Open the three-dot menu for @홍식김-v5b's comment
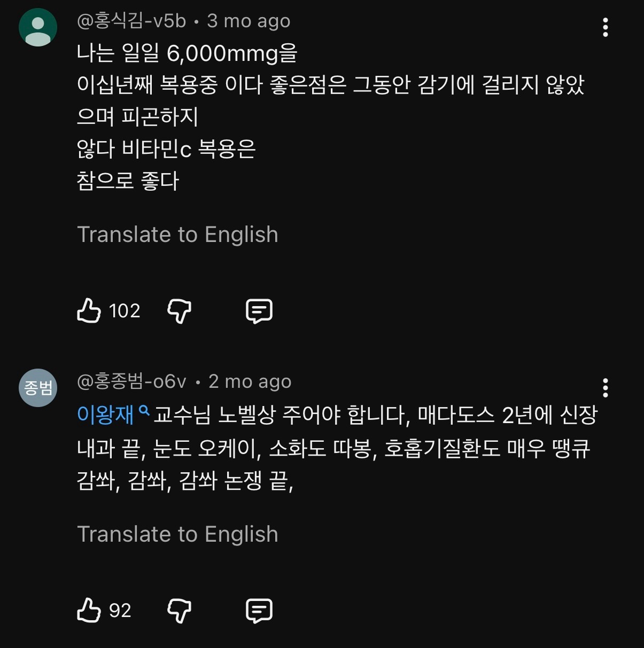 [x=605, y=27]
